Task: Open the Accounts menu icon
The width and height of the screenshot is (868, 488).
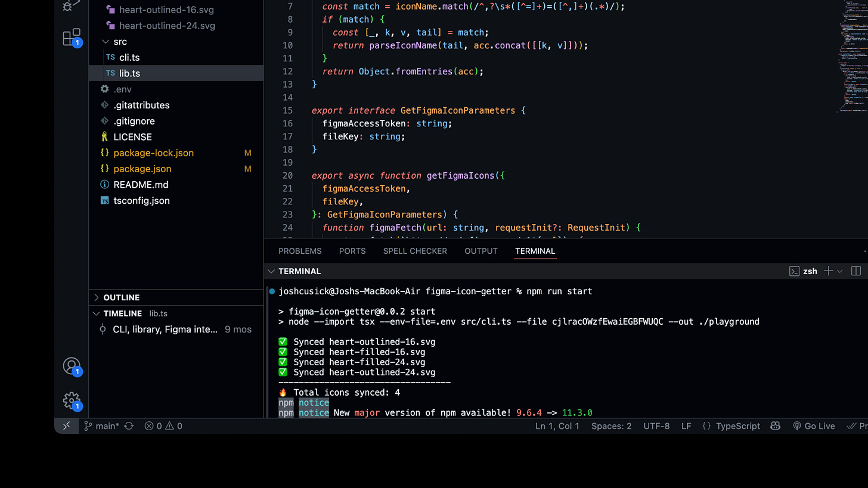Action: coord(72,366)
